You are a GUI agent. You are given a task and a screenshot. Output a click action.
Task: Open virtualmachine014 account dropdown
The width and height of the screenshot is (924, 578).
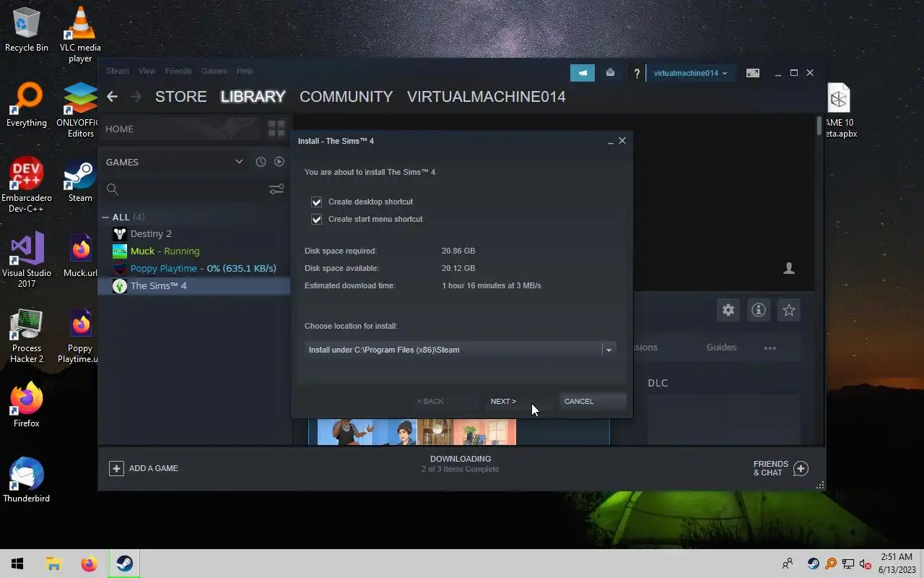point(690,73)
